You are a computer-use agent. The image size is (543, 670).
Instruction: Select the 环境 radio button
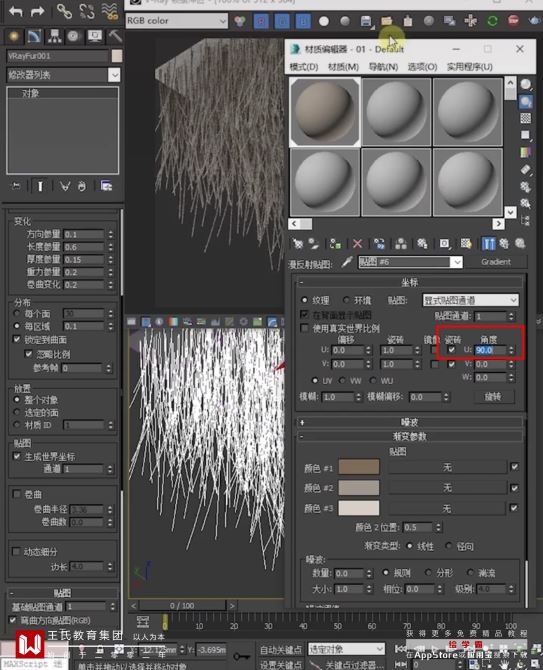[346, 300]
